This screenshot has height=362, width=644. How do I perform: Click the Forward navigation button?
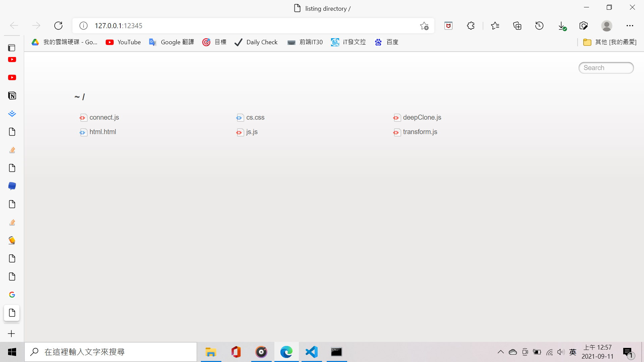36,25
